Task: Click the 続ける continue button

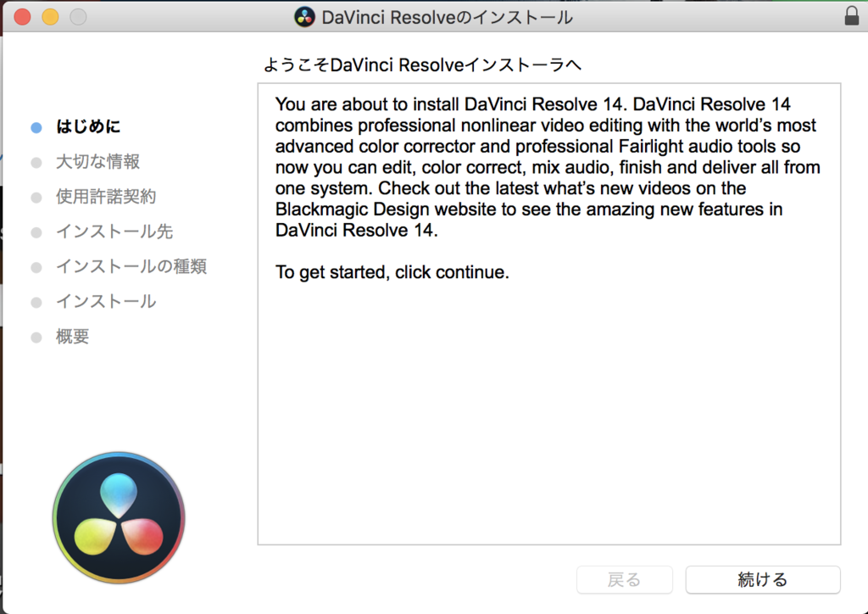Action: pyautogui.click(x=763, y=579)
